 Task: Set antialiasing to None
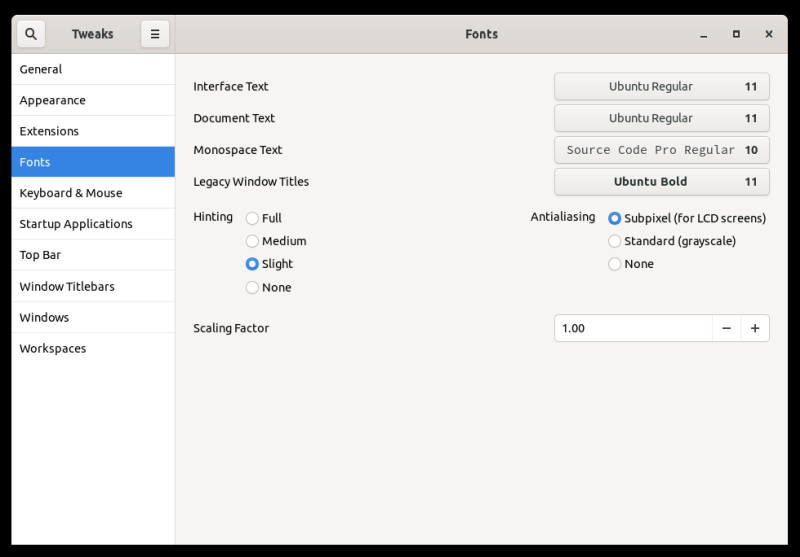[x=615, y=264]
